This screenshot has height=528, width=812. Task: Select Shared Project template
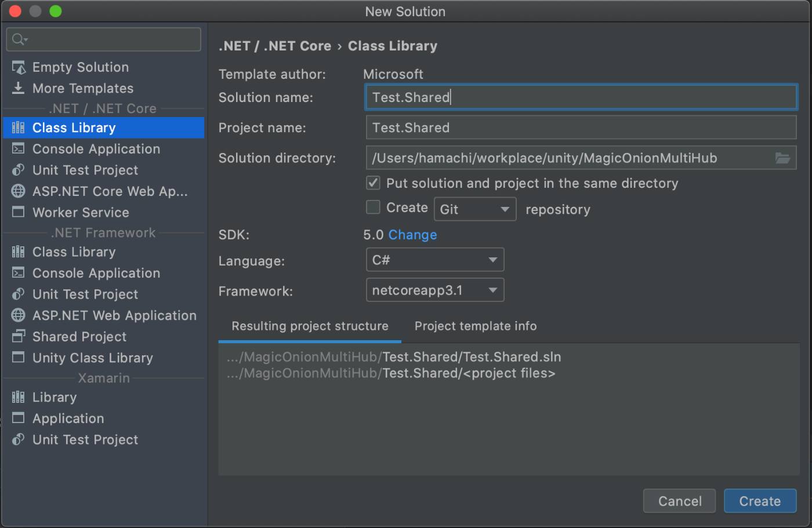click(104, 336)
